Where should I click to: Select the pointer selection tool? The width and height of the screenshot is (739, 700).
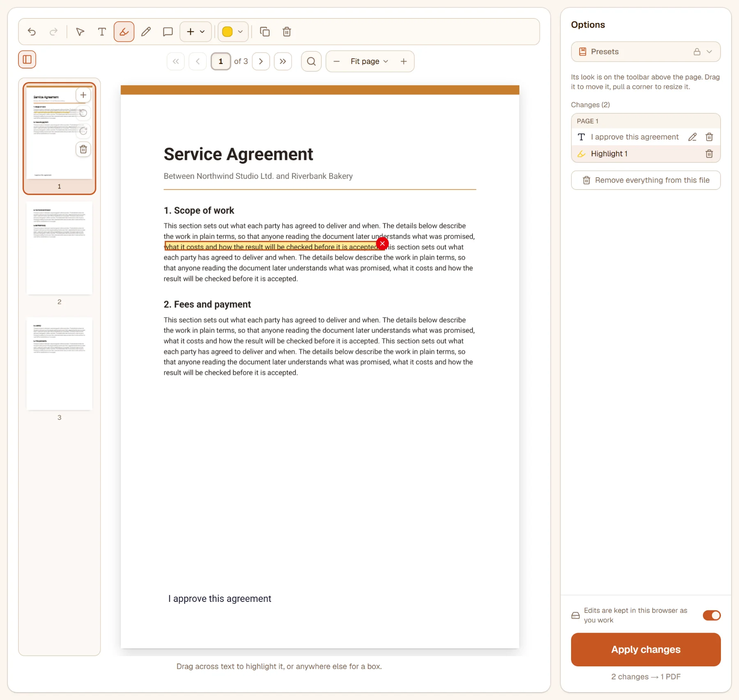80,32
